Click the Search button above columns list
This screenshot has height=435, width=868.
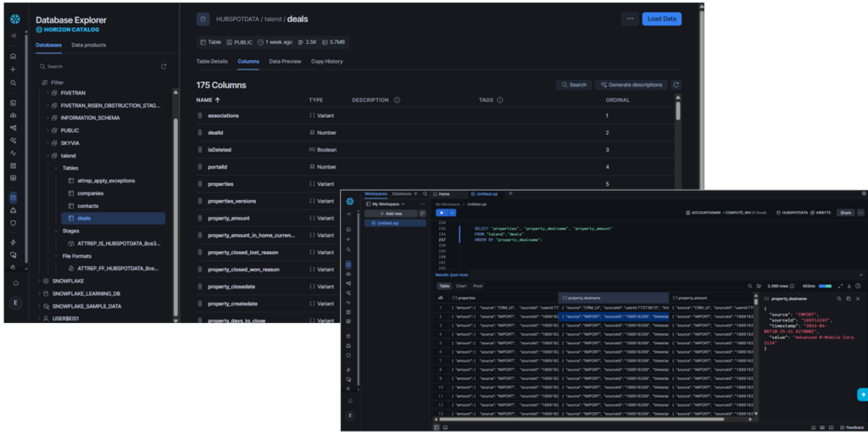point(574,85)
